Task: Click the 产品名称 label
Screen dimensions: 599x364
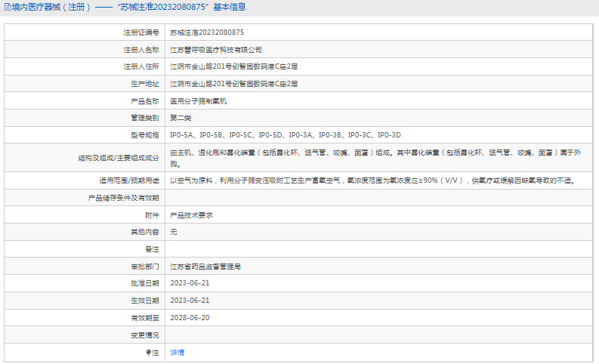Action: pyautogui.click(x=145, y=101)
